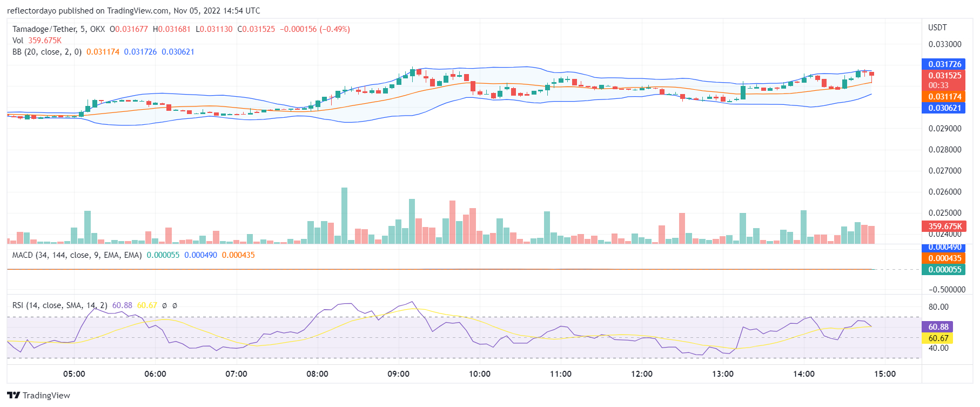Click the open value O0.031677 in header

(x=129, y=29)
